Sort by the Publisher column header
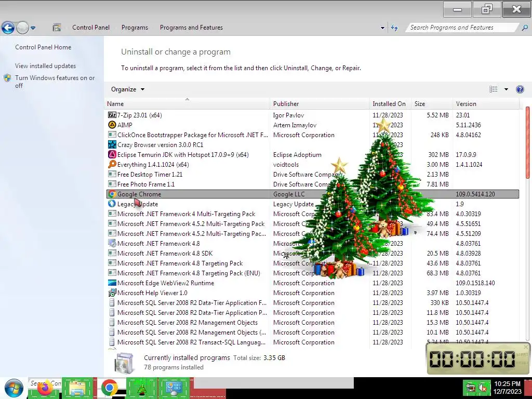The width and height of the screenshot is (532, 399). coord(320,103)
